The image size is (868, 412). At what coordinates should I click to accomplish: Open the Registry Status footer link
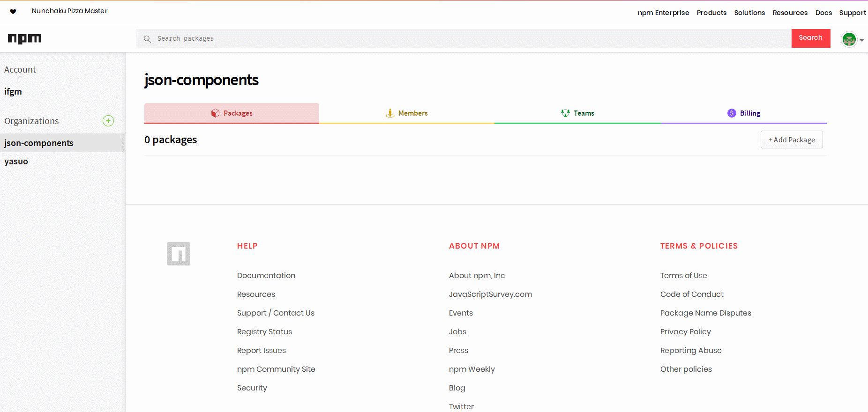click(x=264, y=331)
